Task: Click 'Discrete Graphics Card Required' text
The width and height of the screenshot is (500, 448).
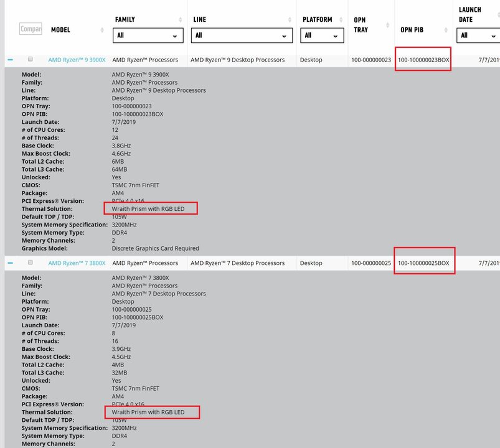Action: click(x=155, y=248)
